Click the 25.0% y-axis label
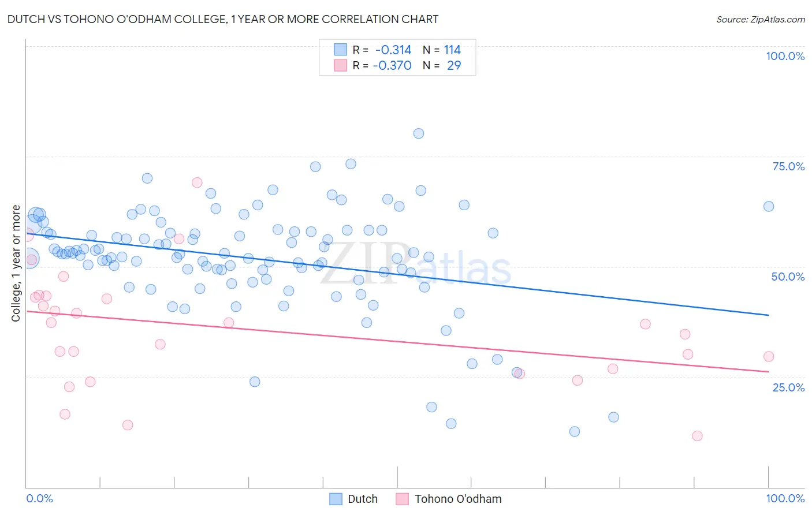 coord(788,387)
